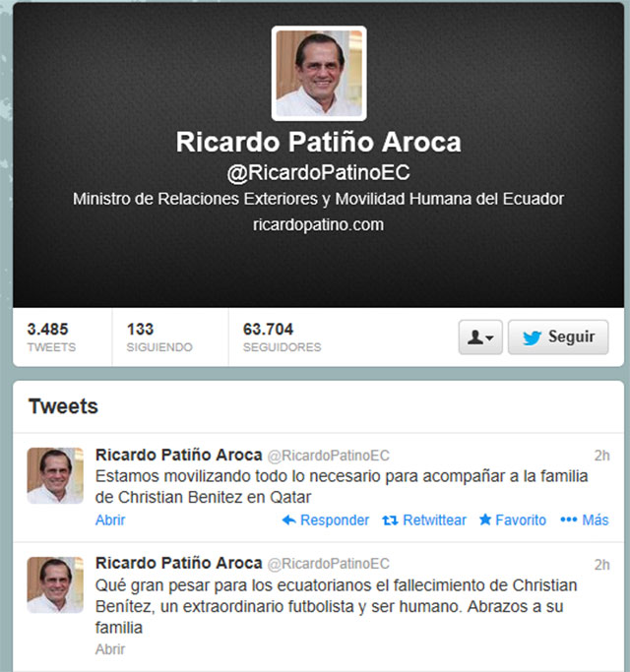Open the ricardopatino.com website link
The height and width of the screenshot is (672, 630).
tap(318, 224)
